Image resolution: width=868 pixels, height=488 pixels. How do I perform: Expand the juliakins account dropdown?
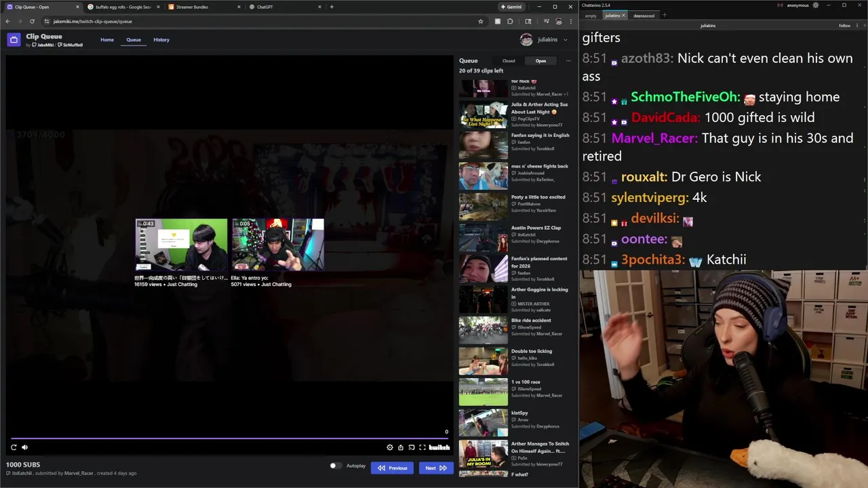pos(544,39)
